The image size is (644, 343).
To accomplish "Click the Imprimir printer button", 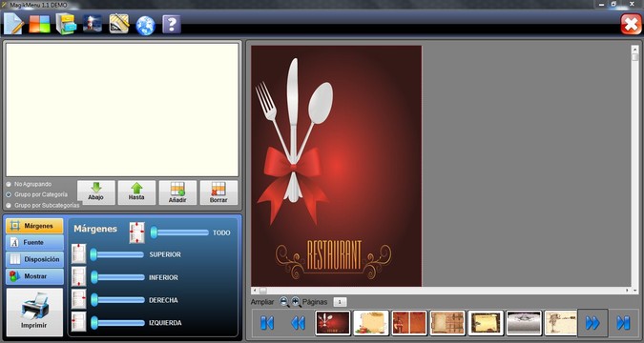I will coord(34,312).
